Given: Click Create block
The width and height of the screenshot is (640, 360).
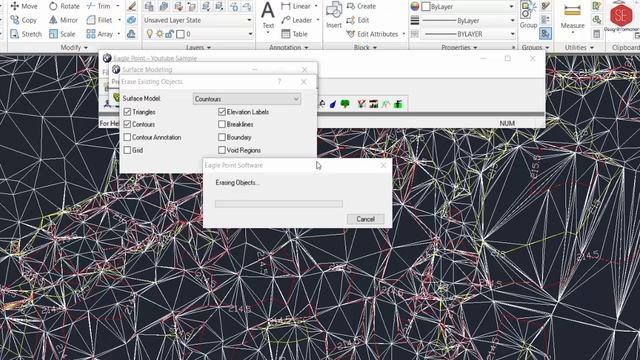Looking at the screenshot, I should pos(361,6).
